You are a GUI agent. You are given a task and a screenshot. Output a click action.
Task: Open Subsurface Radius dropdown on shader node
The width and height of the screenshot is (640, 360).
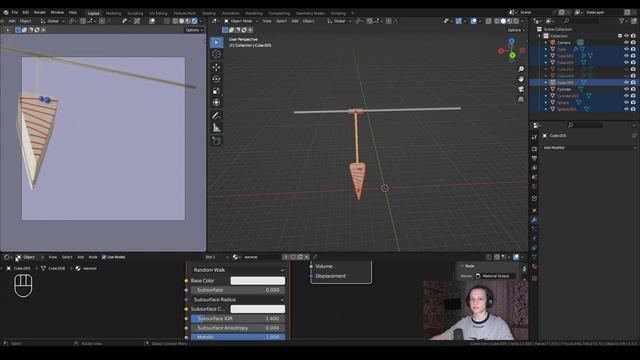(238, 300)
